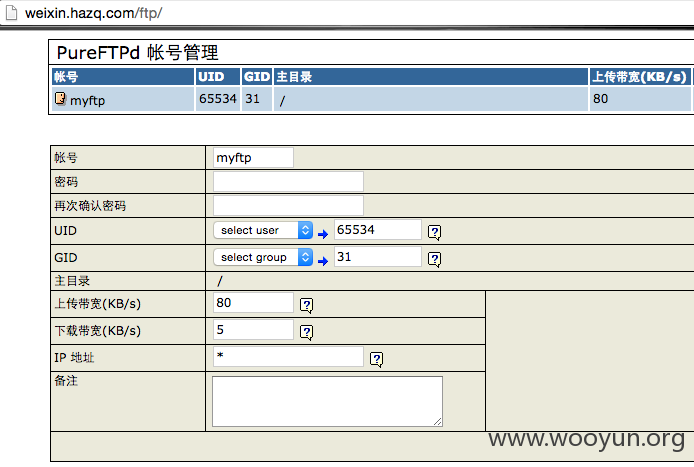Click blue arrow next to select group
This screenshot has height=467, width=694.
point(323,261)
